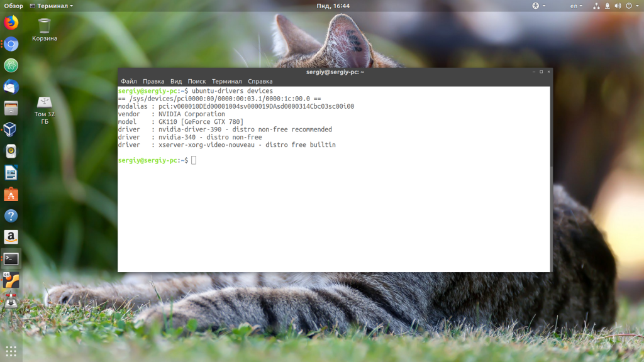The image size is (644, 362).
Task: Open the USB installer icon in dock
Action: click(x=11, y=302)
